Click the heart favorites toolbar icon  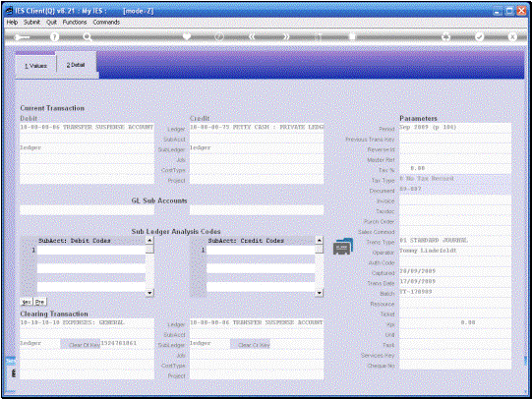click(187, 36)
